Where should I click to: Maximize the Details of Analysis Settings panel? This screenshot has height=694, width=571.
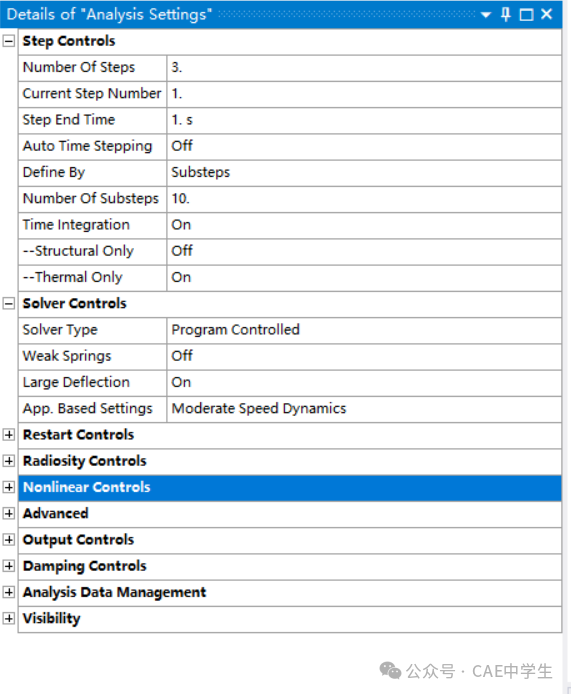pyautogui.click(x=526, y=15)
